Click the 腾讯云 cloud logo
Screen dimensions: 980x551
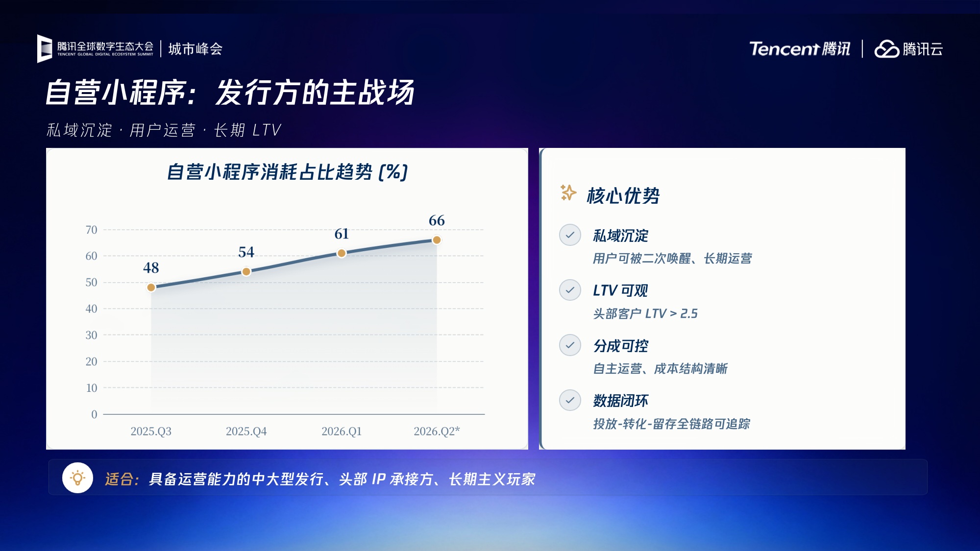tap(908, 48)
